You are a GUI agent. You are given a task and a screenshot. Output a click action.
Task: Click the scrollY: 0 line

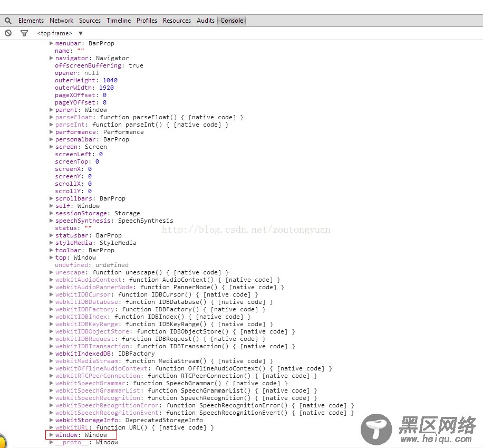coord(73,191)
